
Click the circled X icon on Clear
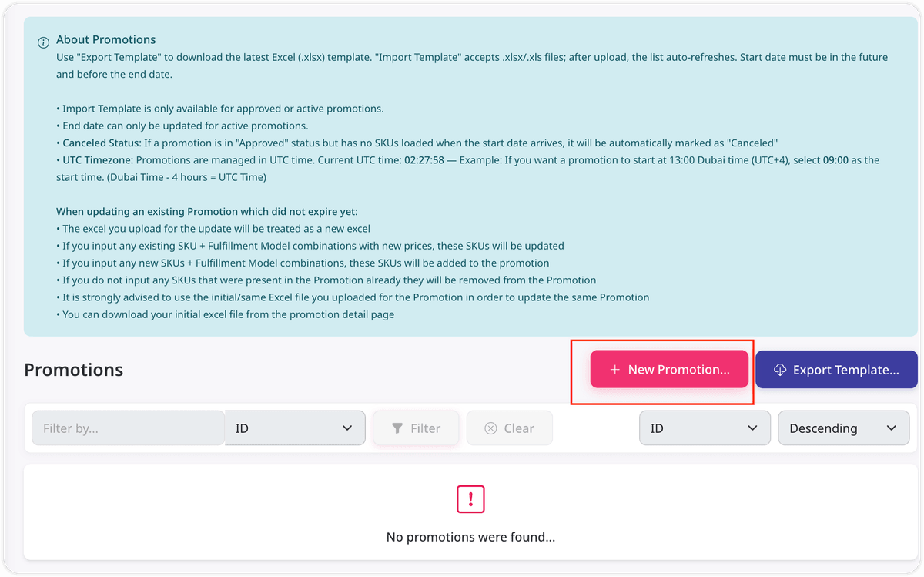490,428
